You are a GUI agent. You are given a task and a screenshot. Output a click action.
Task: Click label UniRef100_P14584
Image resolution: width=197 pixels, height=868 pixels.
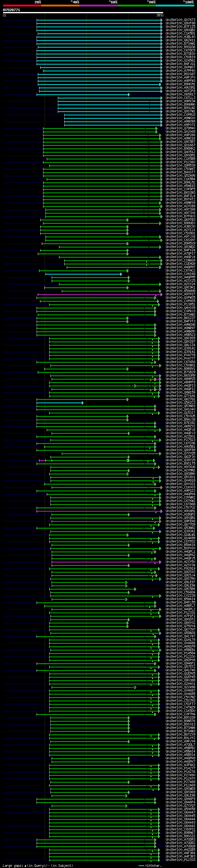[x=180, y=654]
